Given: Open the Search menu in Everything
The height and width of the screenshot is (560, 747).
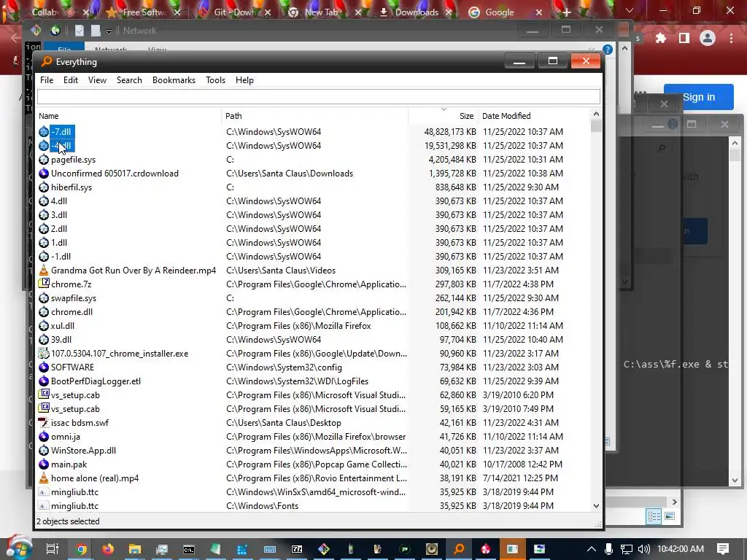Looking at the screenshot, I should point(129,80).
